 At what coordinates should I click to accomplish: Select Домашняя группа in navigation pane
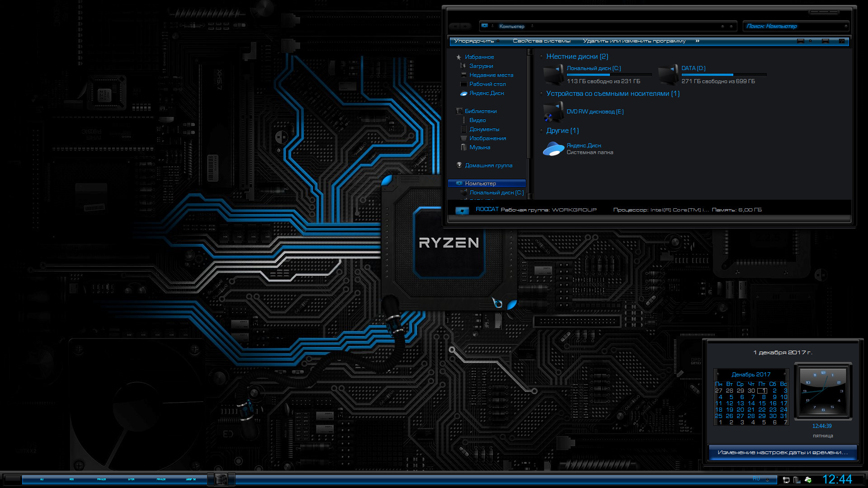click(x=488, y=165)
